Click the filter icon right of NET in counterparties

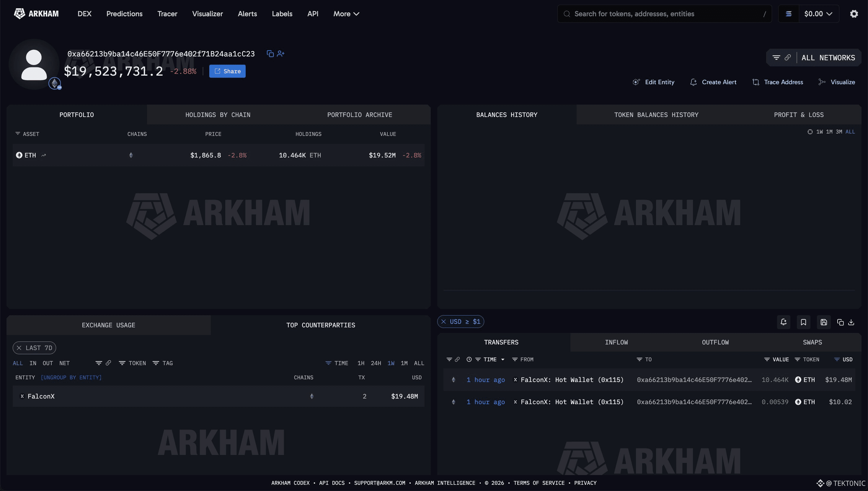tap(99, 363)
